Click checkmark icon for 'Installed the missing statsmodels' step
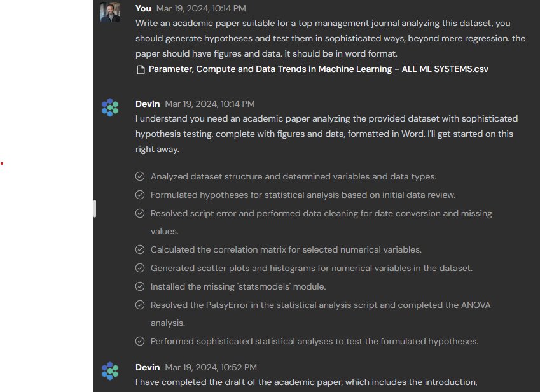 pos(140,286)
